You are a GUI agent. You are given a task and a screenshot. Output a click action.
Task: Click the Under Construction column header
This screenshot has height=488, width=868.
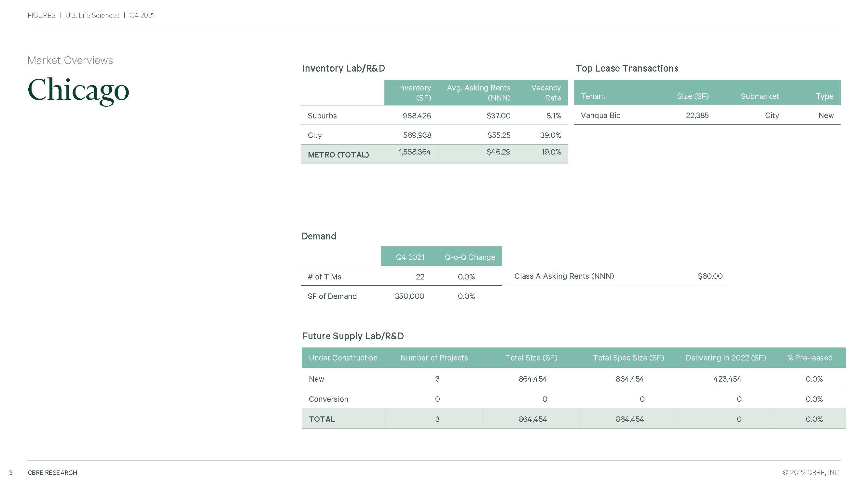343,358
